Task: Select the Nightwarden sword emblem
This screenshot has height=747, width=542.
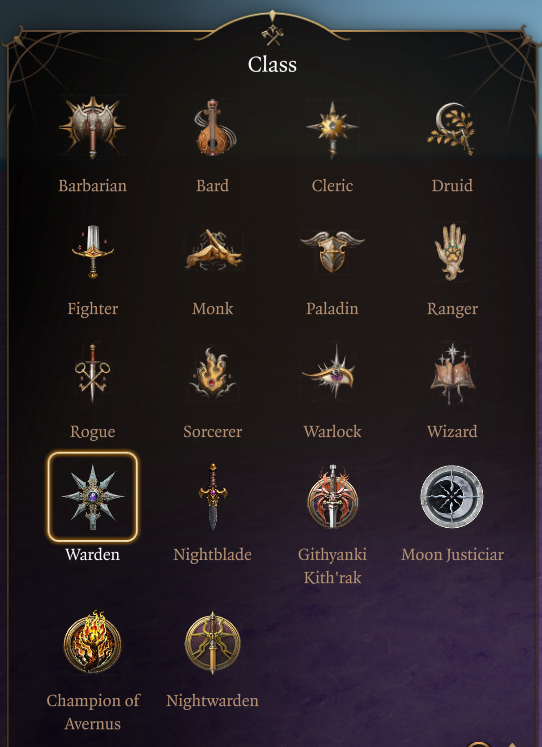Action: tap(212, 642)
